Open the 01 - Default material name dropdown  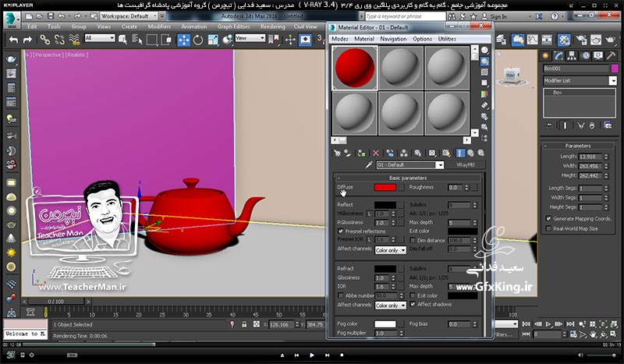(x=410, y=164)
